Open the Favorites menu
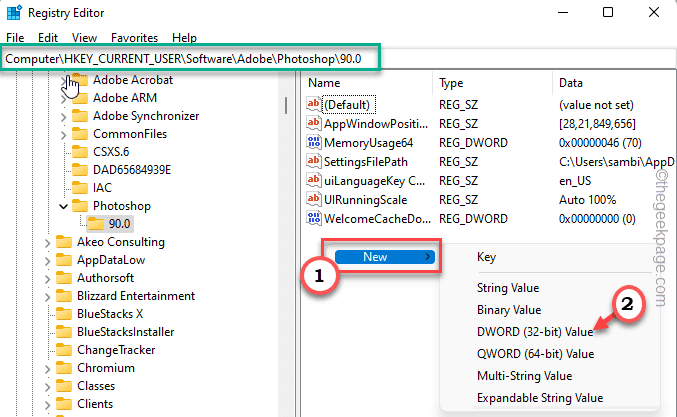 click(134, 38)
